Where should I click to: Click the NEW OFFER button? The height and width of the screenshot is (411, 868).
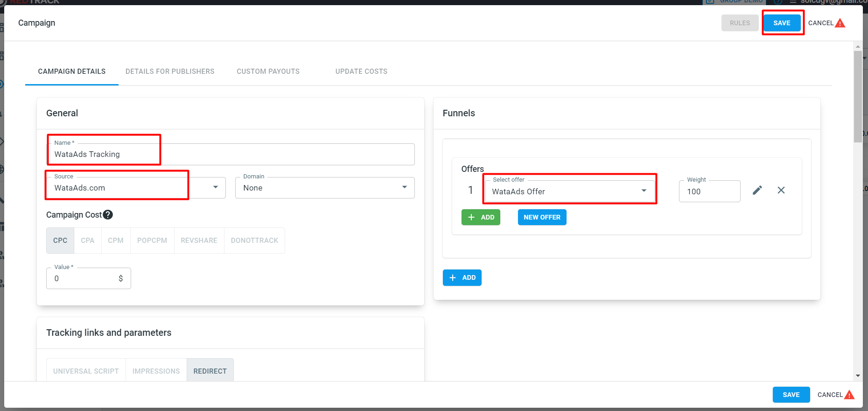542,217
